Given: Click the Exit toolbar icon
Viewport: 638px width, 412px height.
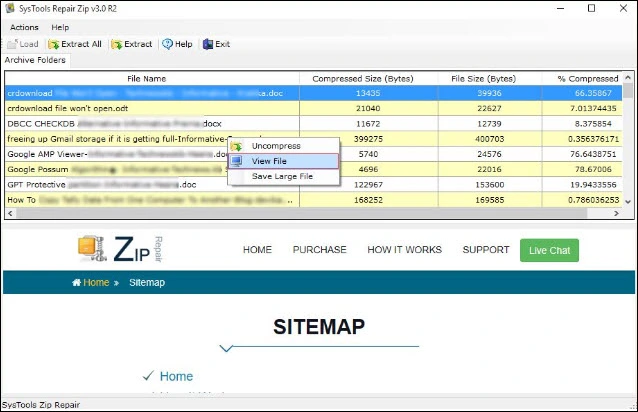Looking at the screenshot, I should point(208,44).
